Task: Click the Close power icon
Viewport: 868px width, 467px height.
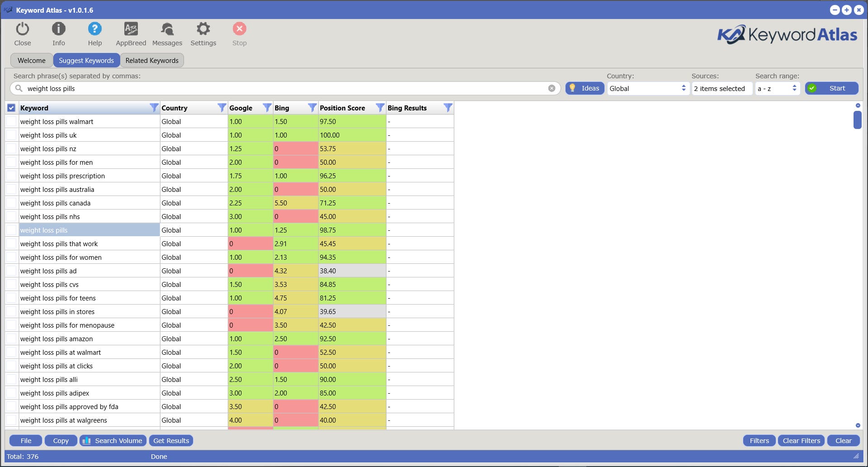Action: click(x=22, y=29)
